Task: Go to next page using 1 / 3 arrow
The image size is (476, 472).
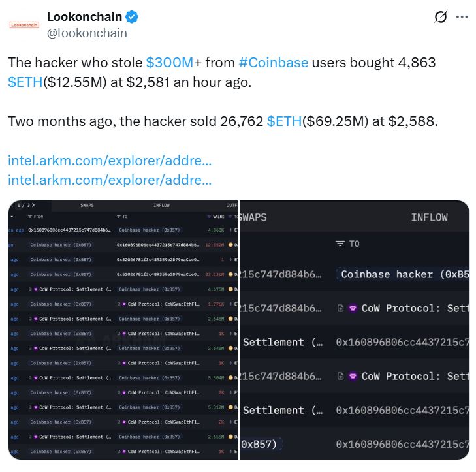Action: pyautogui.click(x=33, y=205)
